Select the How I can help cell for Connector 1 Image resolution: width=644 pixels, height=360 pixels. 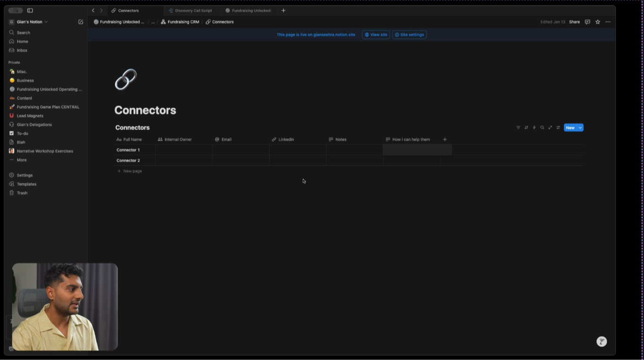(x=417, y=150)
